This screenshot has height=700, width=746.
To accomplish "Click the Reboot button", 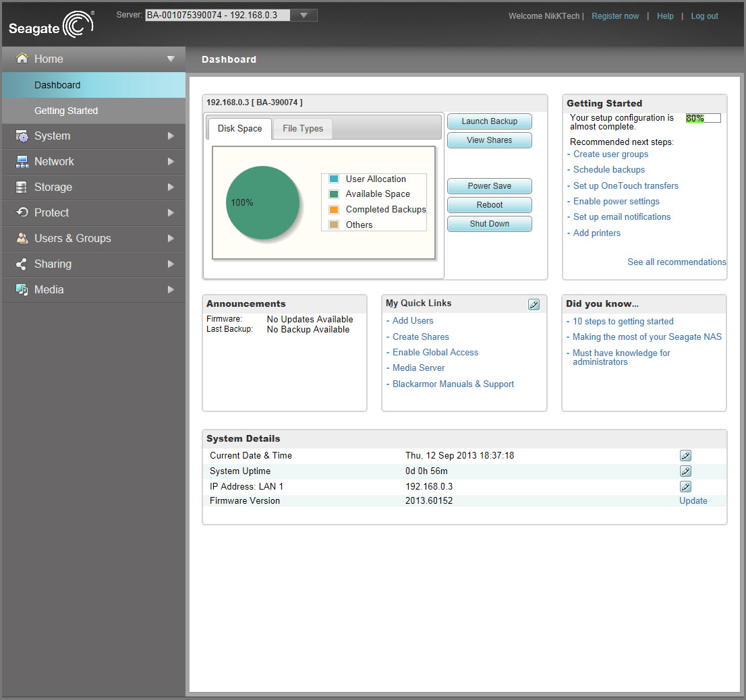I will point(490,205).
